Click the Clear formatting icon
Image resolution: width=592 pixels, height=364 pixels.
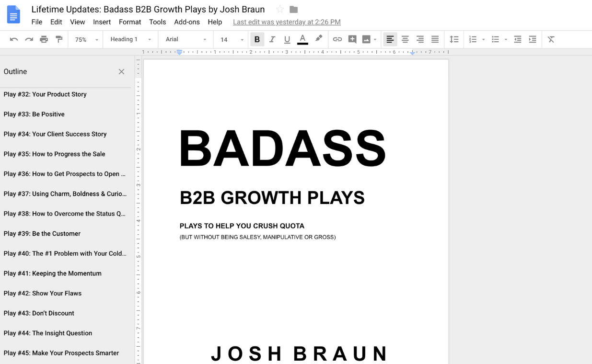550,39
